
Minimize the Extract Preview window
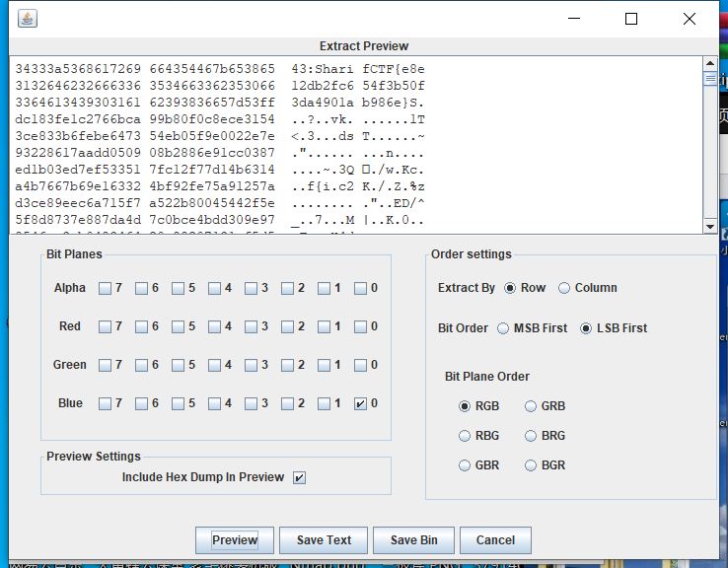(574, 19)
